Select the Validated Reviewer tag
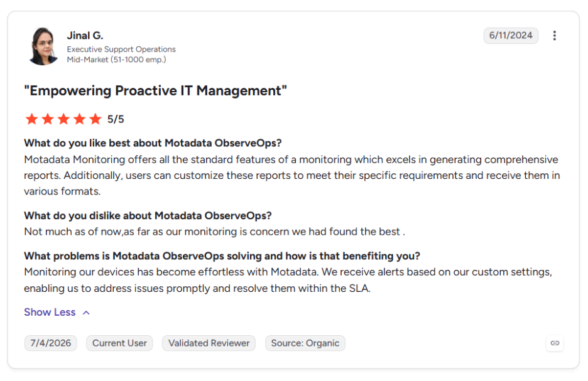The height and width of the screenshot is (381, 588). point(209,343)
